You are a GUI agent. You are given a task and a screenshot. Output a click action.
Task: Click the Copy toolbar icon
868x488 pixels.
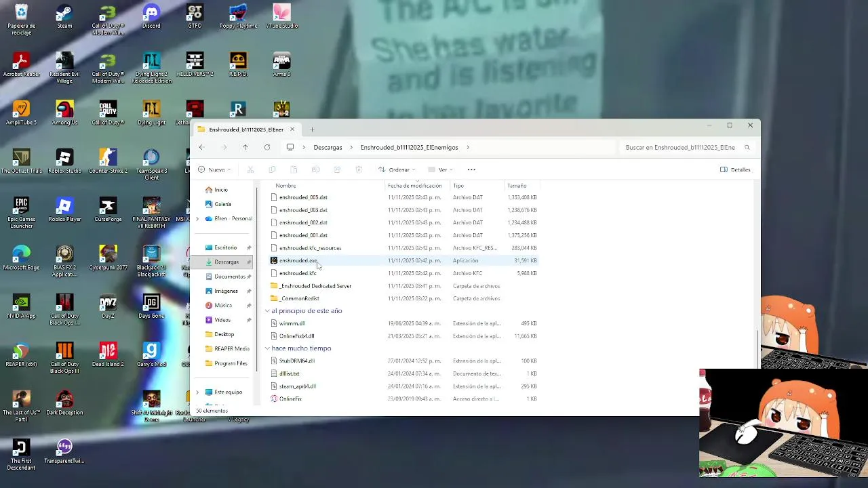coord(272,169)
